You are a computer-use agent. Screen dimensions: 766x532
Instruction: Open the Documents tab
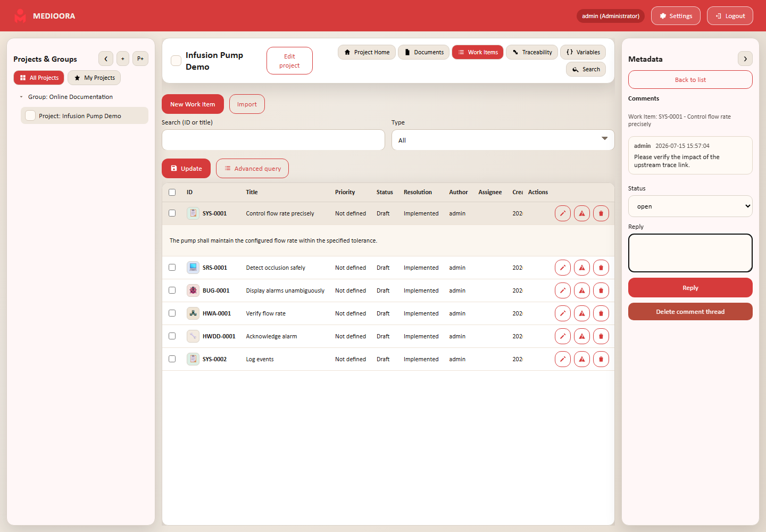click(423, 52)
